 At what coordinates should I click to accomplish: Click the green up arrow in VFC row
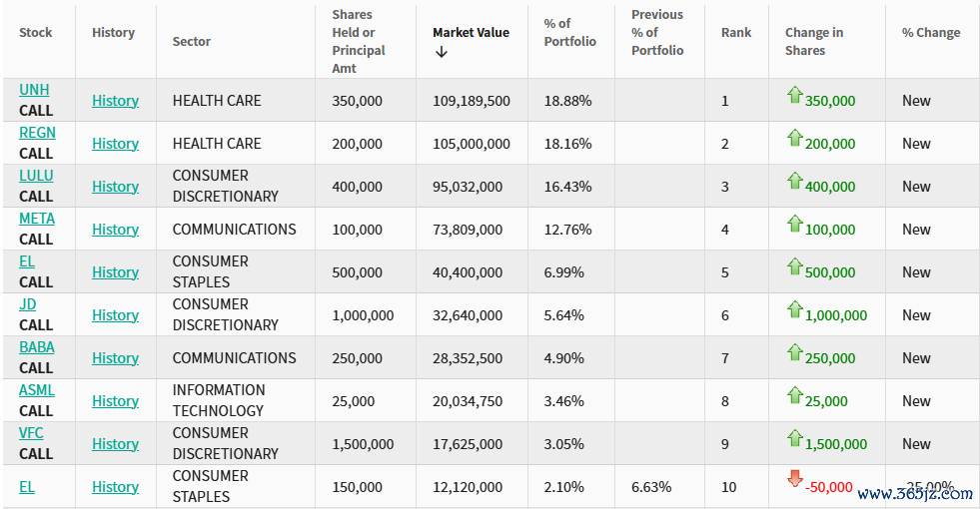click(x=794, y=438)
